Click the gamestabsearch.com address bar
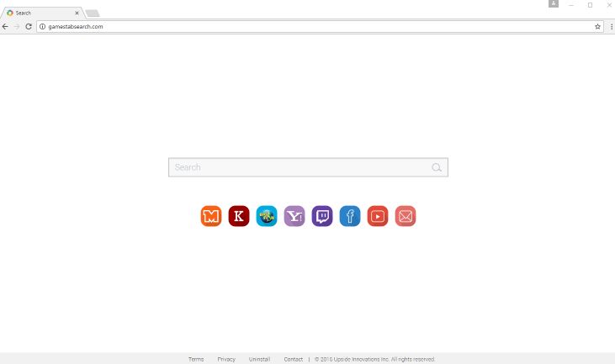 (320, 27)
